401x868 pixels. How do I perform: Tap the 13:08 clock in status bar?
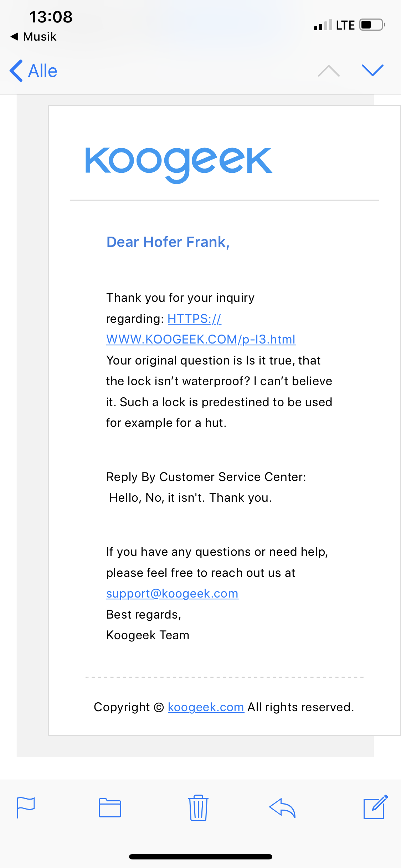coord(51,17)
